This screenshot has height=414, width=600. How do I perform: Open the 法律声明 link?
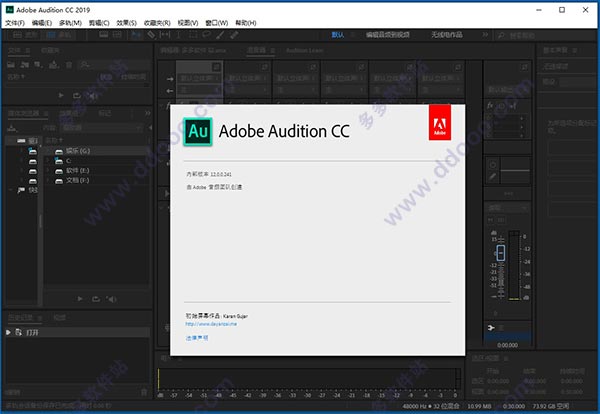[x=197, y=338]
